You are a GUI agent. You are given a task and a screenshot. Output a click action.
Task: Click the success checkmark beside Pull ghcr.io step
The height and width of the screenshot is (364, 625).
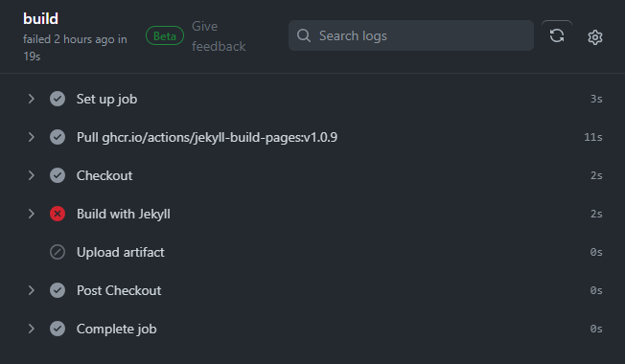point(58,137)
